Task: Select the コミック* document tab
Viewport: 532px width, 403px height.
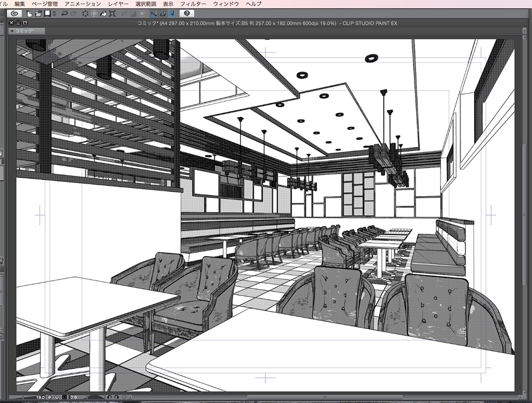Action: (27, 31)
